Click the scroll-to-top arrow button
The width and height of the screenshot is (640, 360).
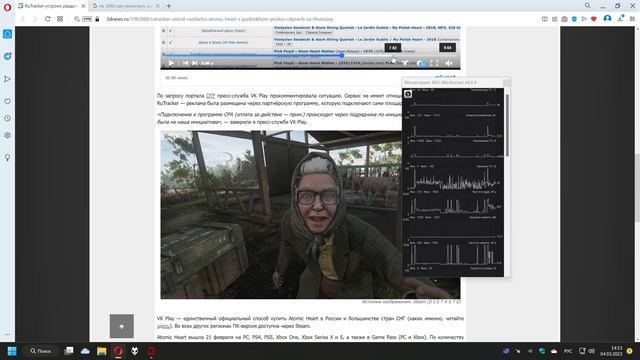click(x=122, y=326)
